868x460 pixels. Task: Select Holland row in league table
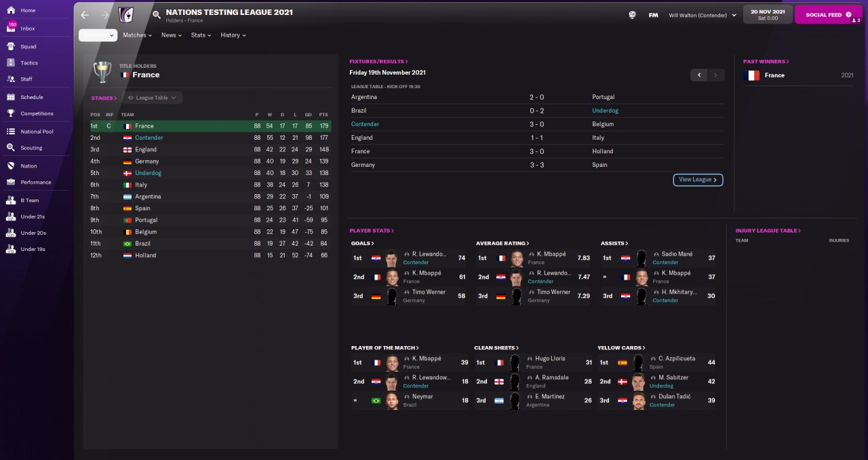210,255
